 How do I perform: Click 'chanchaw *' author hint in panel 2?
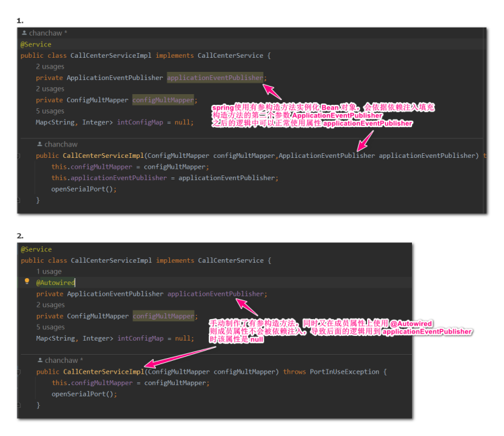pyautogui.click(x=64, y=360)
